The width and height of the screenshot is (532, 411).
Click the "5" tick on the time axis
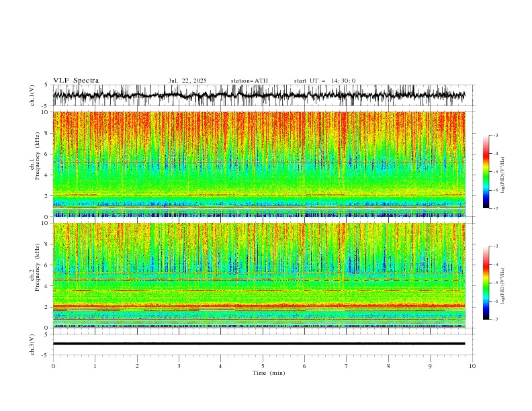click(263, 366)
